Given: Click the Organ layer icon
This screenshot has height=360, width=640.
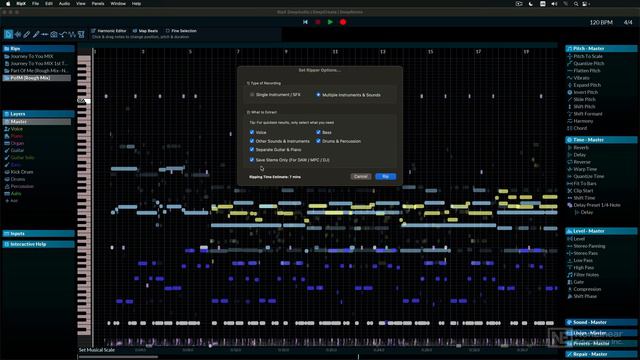Looking at the screenshot, I should [x=7, y=143].
